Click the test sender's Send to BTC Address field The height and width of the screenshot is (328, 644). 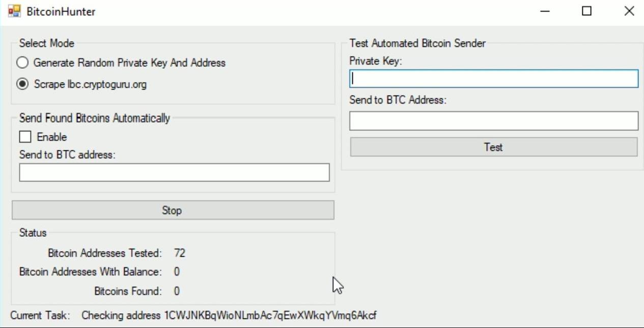coord(493,121)
